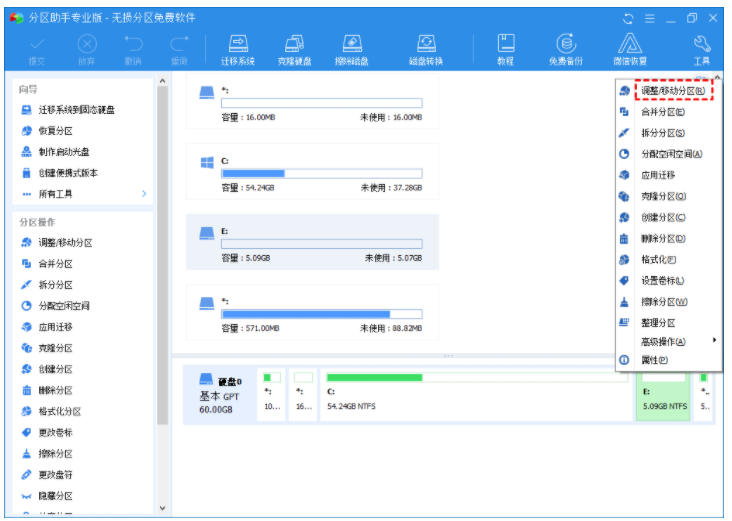Click the 迁移系统 toolbar icon
The image size is (732, 521).
(x=238, y=49)
